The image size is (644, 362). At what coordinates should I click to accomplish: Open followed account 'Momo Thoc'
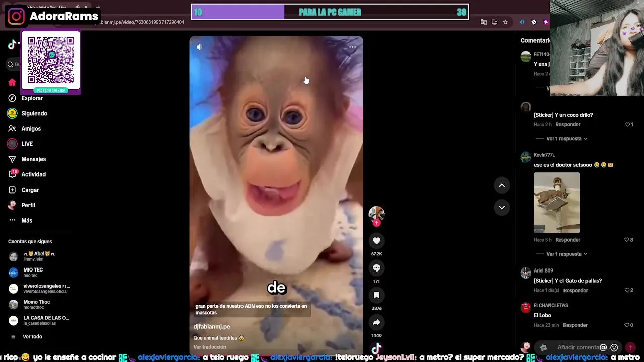pyautogui.click(x=36, y=305)
